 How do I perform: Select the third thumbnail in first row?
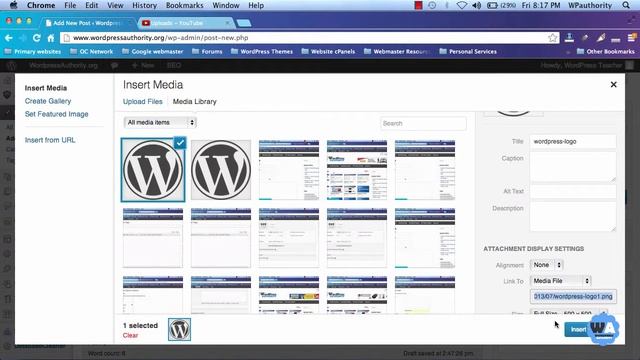tap(289, 170)
